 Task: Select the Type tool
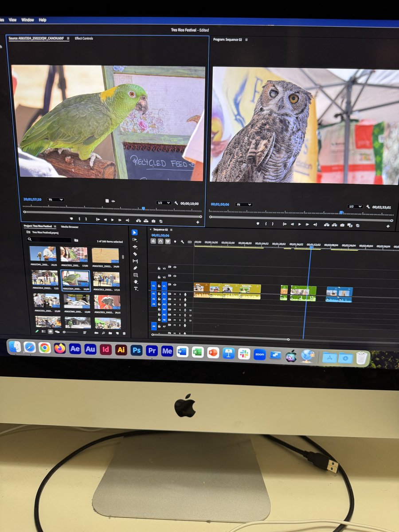pos(135,289)
